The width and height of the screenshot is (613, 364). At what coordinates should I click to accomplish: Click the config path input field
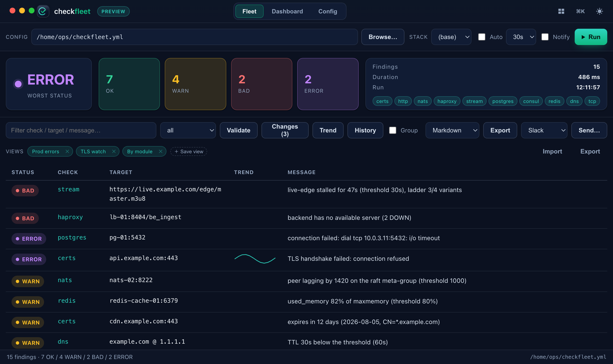(194, 37)
